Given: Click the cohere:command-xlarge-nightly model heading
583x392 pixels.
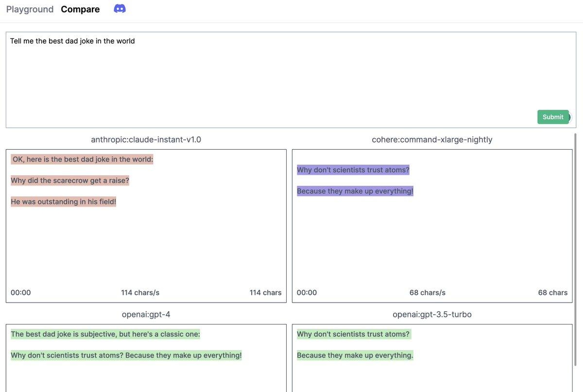Looking at the screenshot, I should 432,139.
